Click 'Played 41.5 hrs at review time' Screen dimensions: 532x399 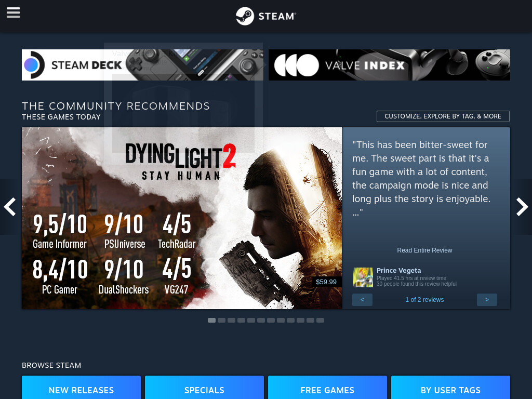(411, 278)
